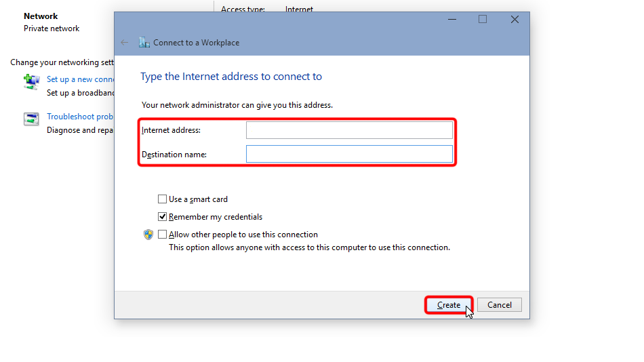Click the Access type Internet value
This screenshot has height=362, width=644.
click(299, 9)
